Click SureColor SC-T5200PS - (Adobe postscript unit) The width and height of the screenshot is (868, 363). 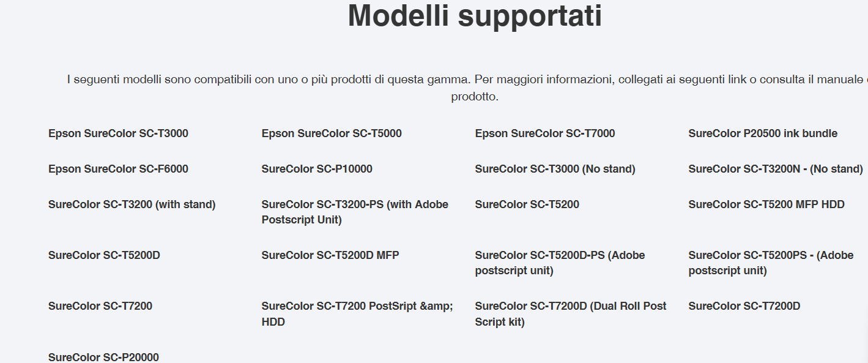[x=771, y=263]
